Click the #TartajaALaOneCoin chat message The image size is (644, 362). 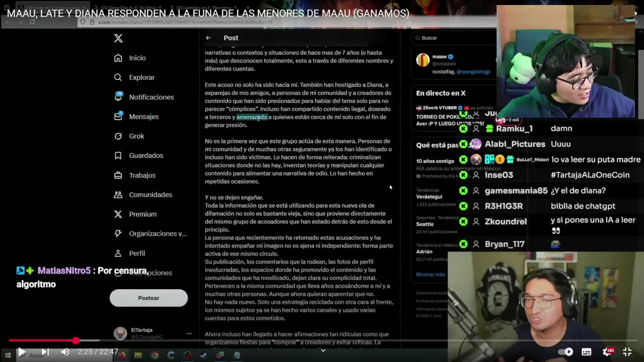[x=590, y=175]
